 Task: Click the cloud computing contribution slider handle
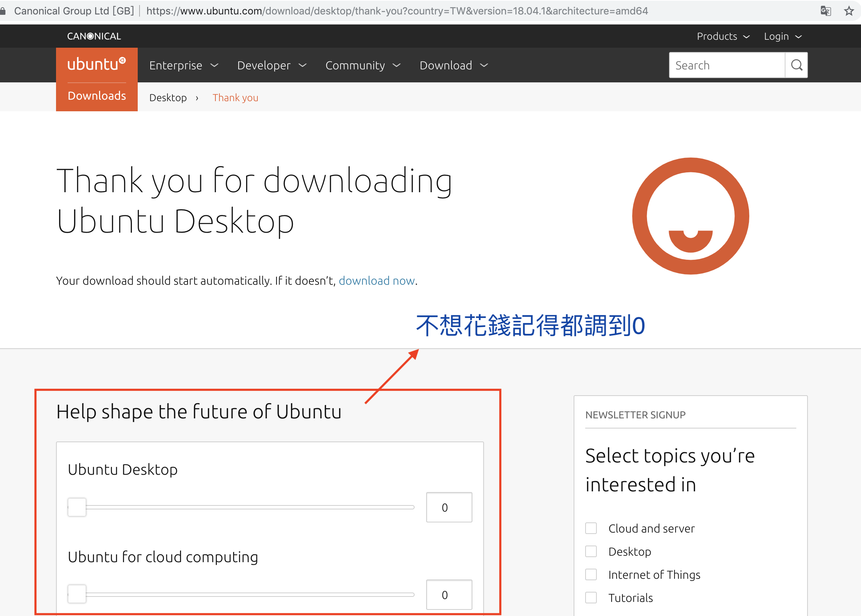coord(77,594)
